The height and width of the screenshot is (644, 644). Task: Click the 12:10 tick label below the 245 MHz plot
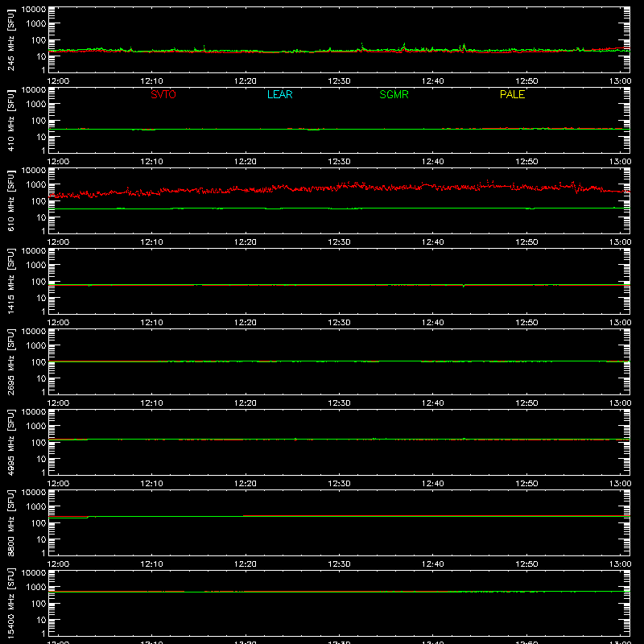tap(152, 81)
